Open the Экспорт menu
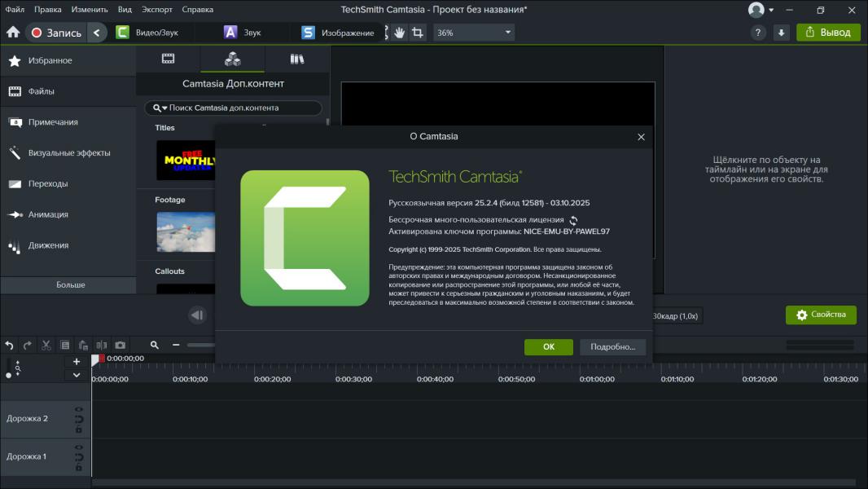This screenshot has width=868, height=489. (156, 10)
